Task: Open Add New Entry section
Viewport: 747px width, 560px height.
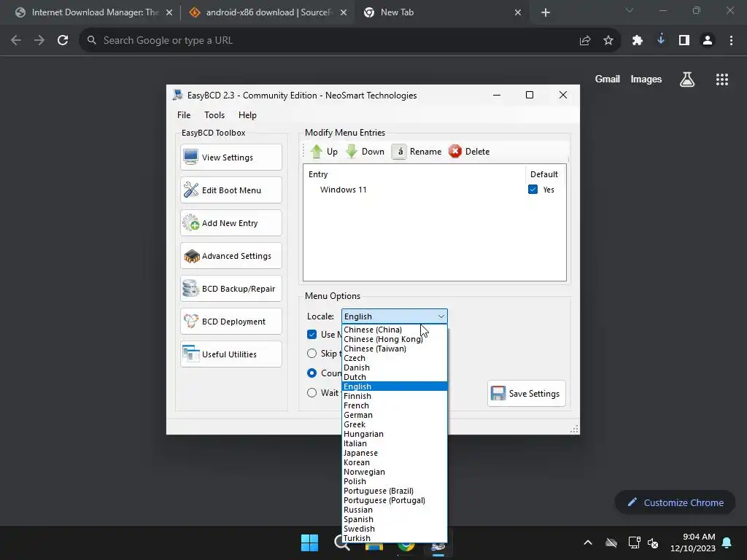Action: pos(231,223)
